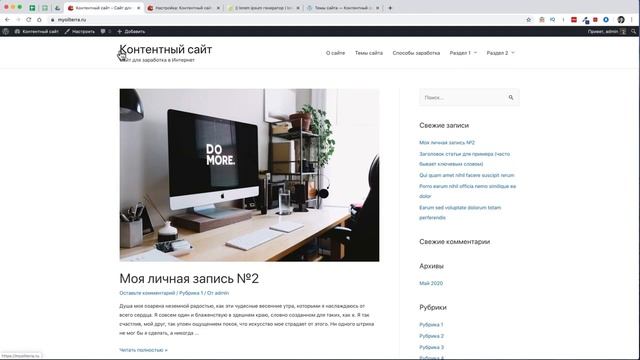Open recent post Porro earum nihil officia
This screenshot has width=640, height=360.
tap(467, 191)
